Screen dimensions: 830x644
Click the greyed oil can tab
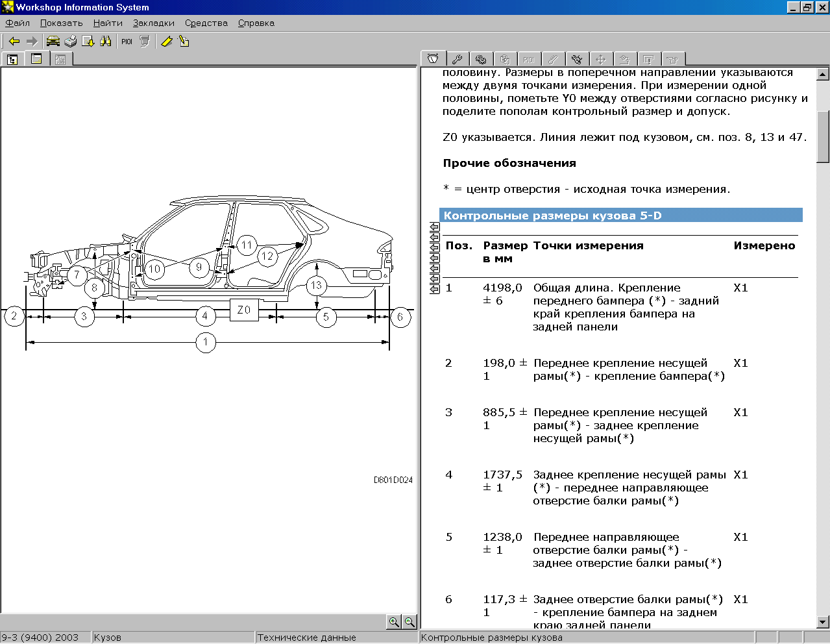click(x=673, y=59)
